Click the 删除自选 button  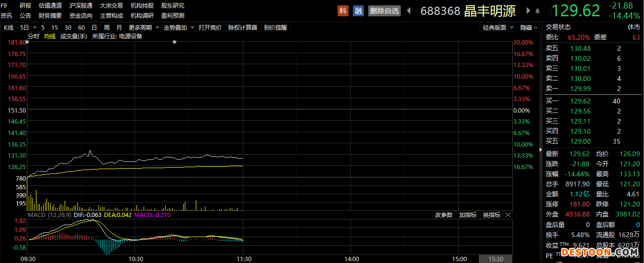click(384, 11)
